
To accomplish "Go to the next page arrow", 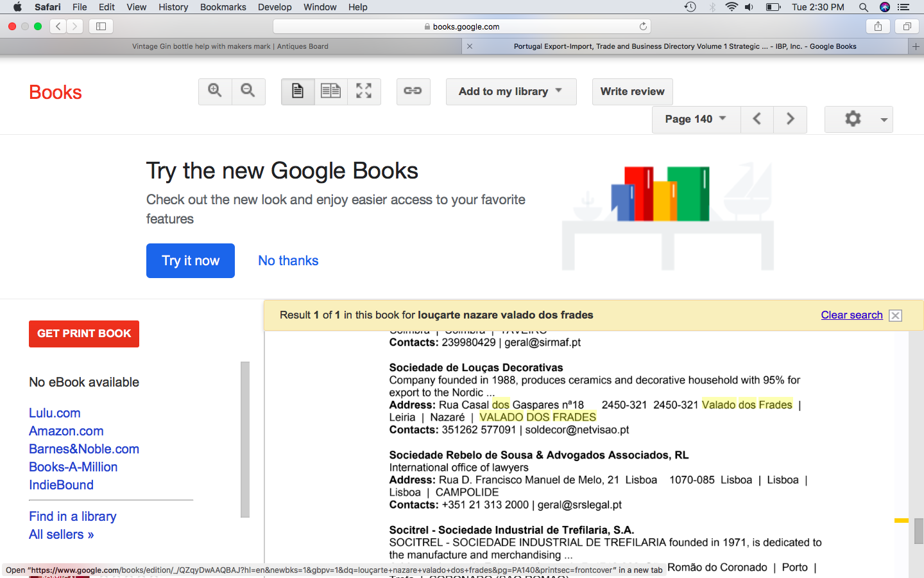I will [x=790, y=119].
